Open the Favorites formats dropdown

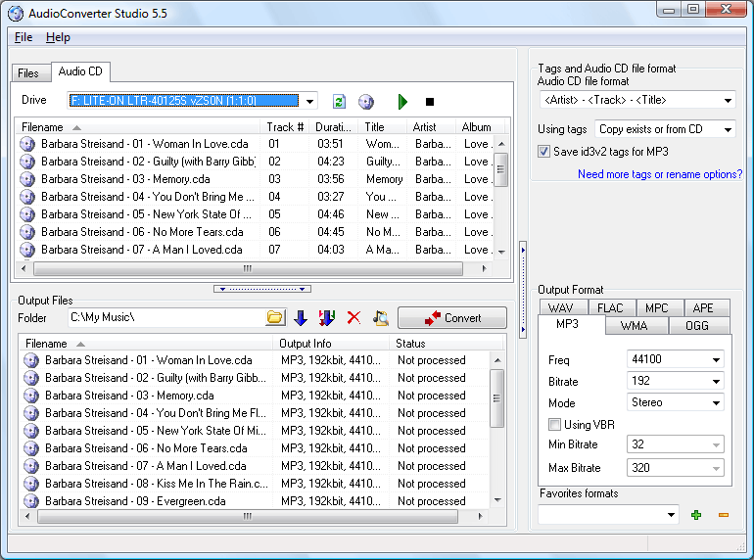(x=671, y=515)
